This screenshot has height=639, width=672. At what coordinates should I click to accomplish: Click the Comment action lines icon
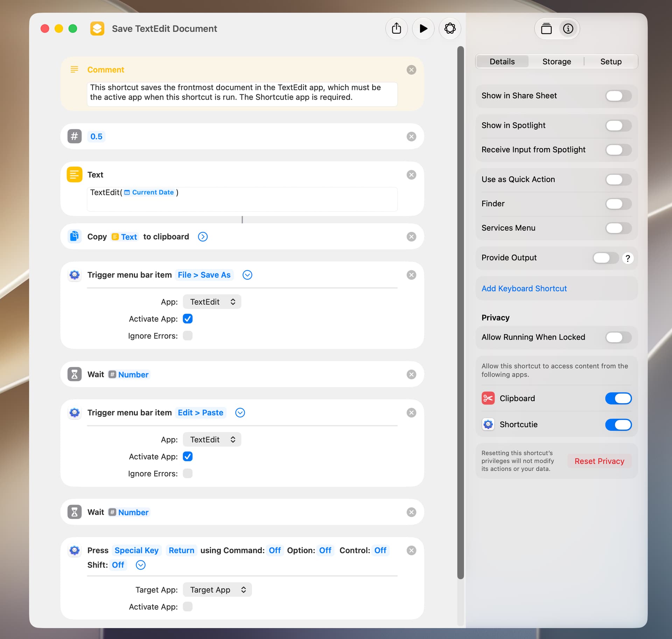[74, 69]
